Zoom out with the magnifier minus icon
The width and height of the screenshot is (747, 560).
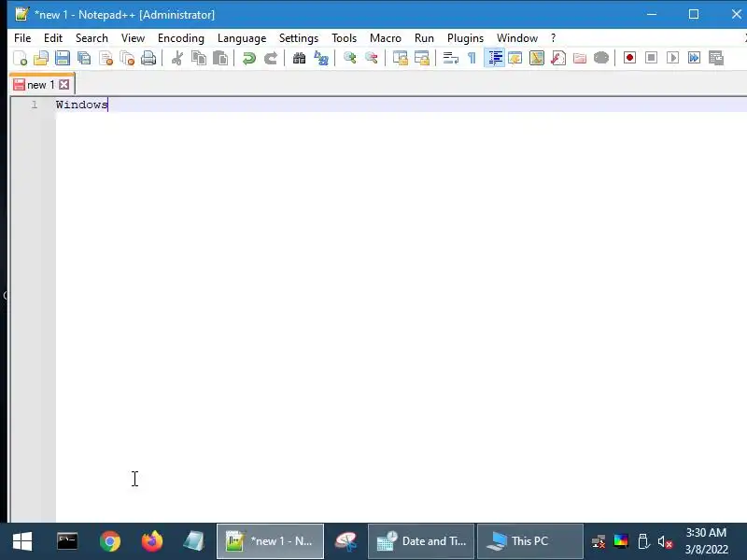[371, 58]
